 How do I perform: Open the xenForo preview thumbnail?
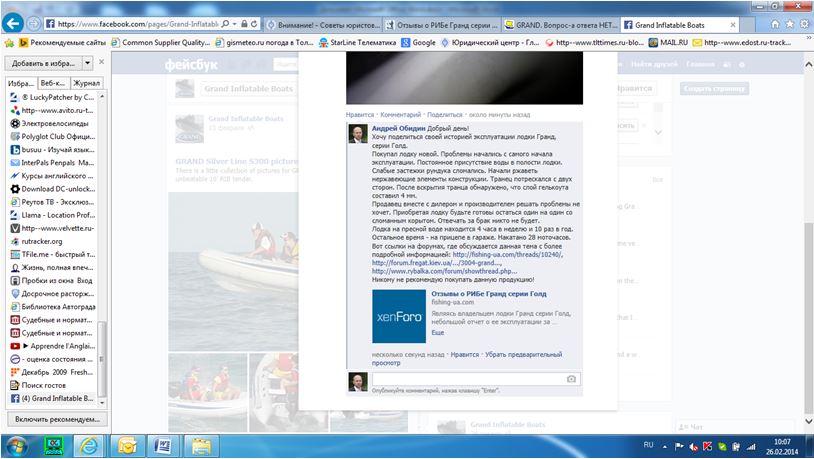click(x=399, y=316)
